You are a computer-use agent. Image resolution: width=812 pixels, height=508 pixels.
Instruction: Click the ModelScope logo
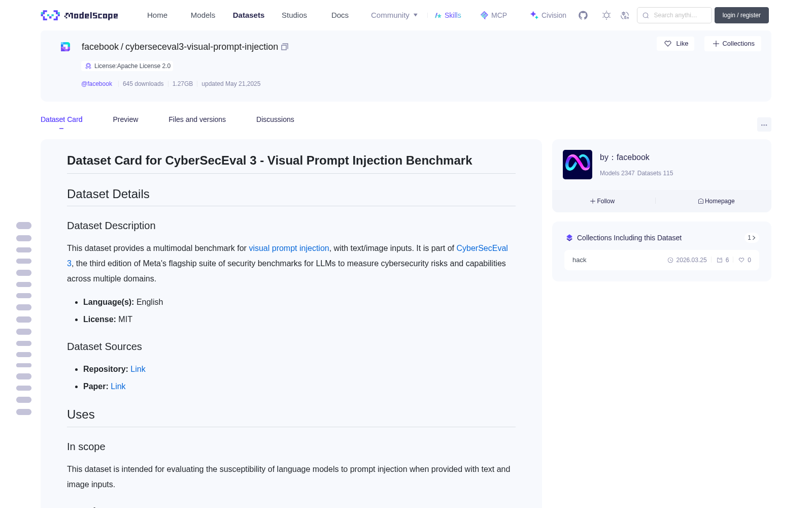coord(80,15)
